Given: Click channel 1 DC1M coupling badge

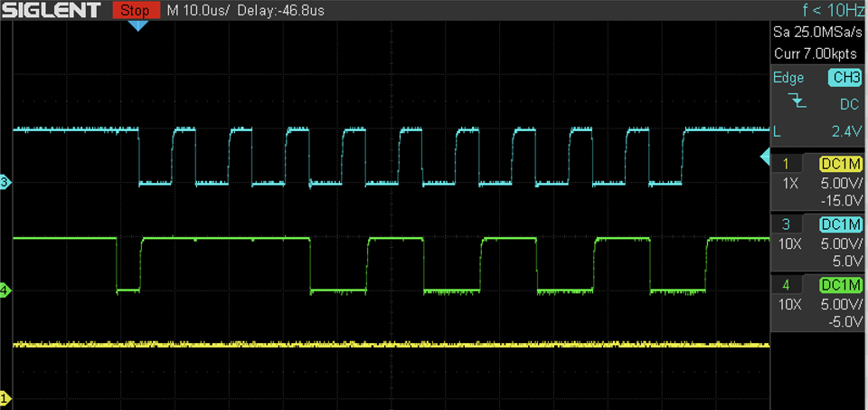Looking at the screenshot, I should (840, 164).
